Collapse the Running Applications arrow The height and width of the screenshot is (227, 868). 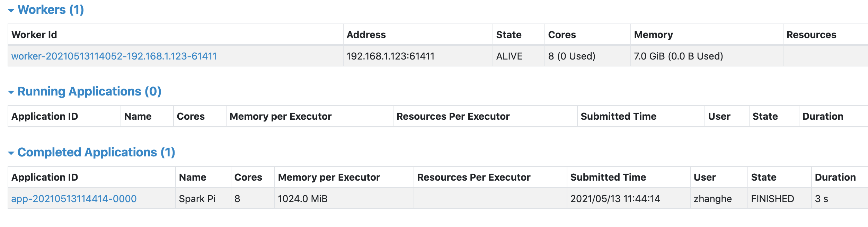[11, 92]
